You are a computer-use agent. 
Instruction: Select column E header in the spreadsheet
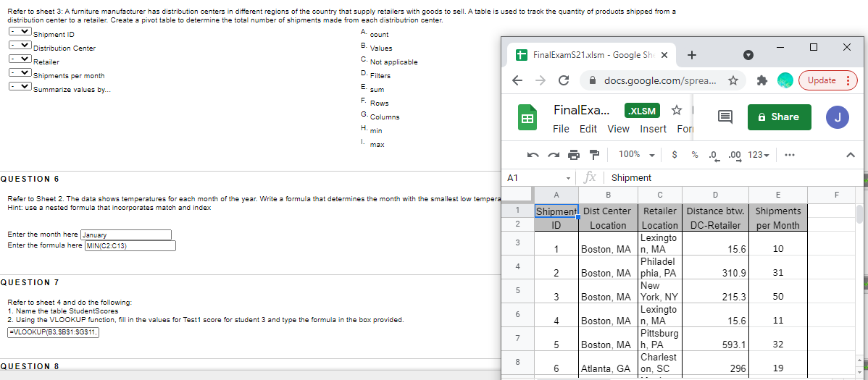tap(777, 195)
